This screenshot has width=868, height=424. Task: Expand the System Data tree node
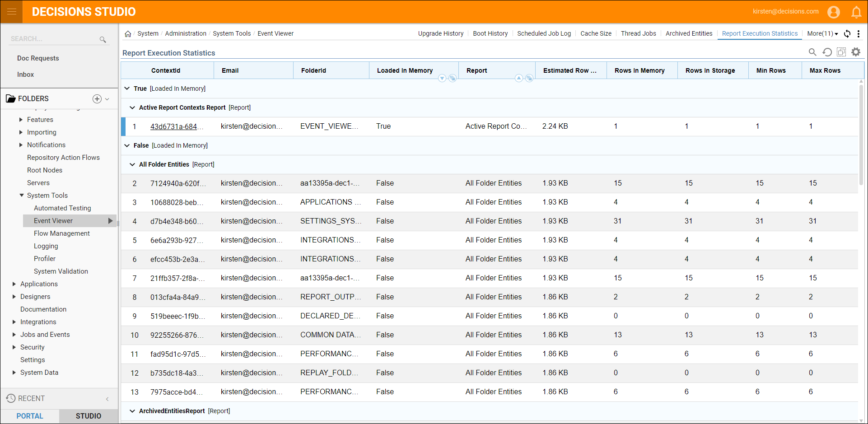tap(14, 373)
